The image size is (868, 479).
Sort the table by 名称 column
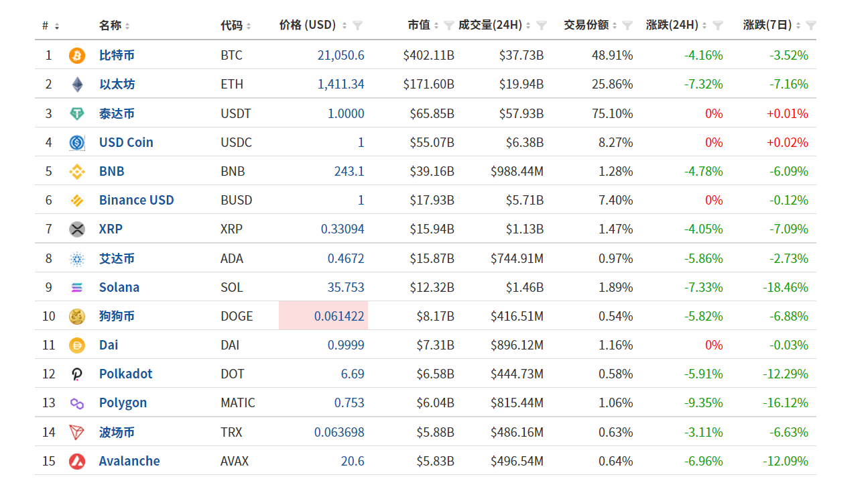tap(127, 25)
